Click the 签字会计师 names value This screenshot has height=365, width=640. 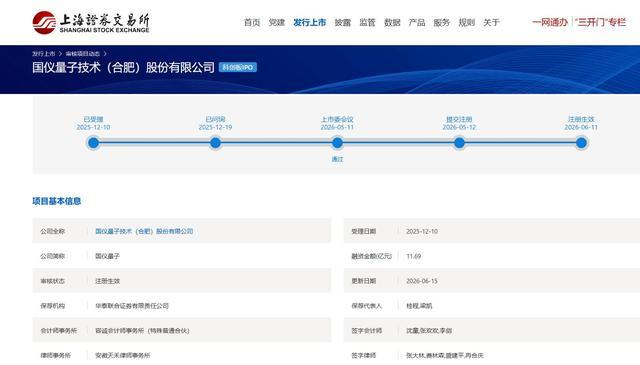pos(429,330)
